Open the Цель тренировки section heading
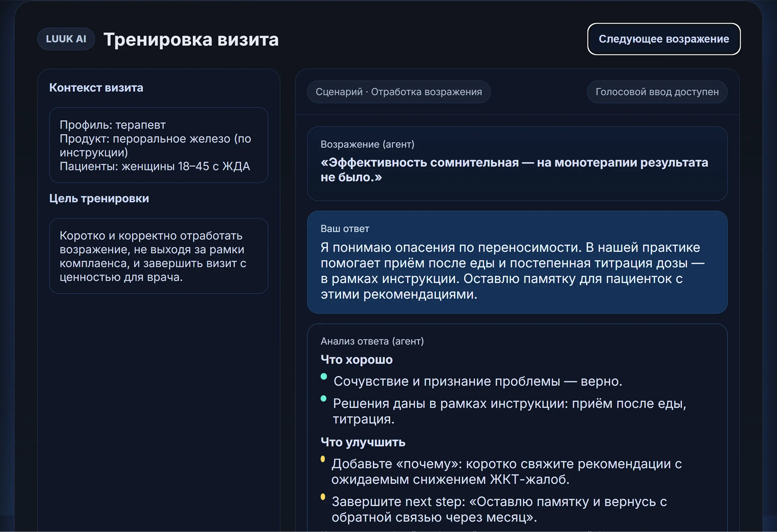The width and height of the screenshot is (777, 532). [x=99, y=198]
